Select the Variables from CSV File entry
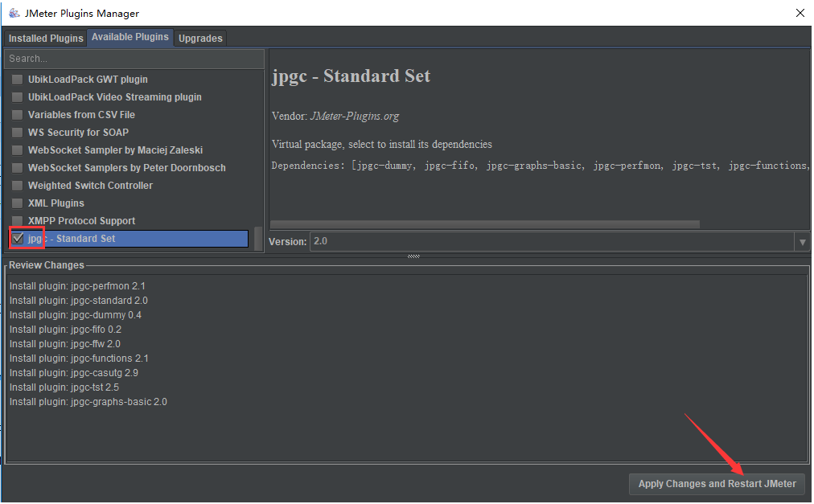814x504 pixels. [x=129, y=115]
